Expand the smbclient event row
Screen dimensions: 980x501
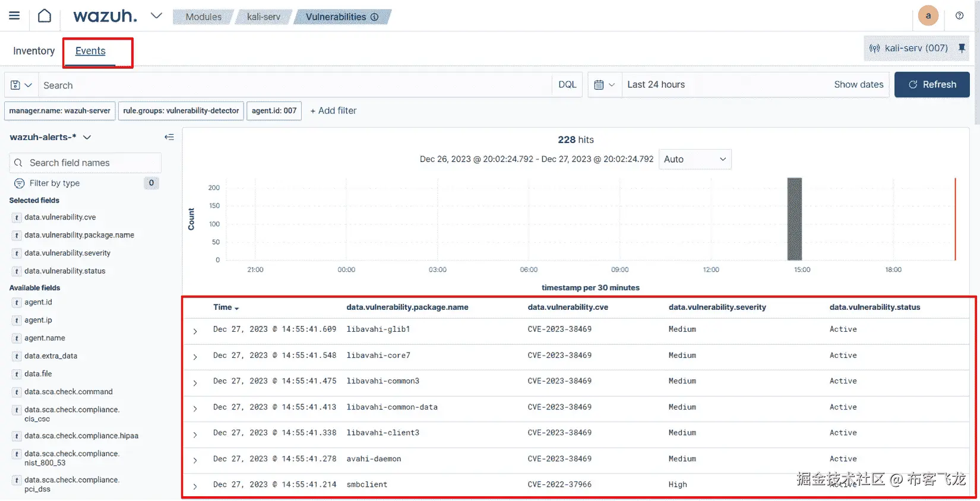coord(195,486)
